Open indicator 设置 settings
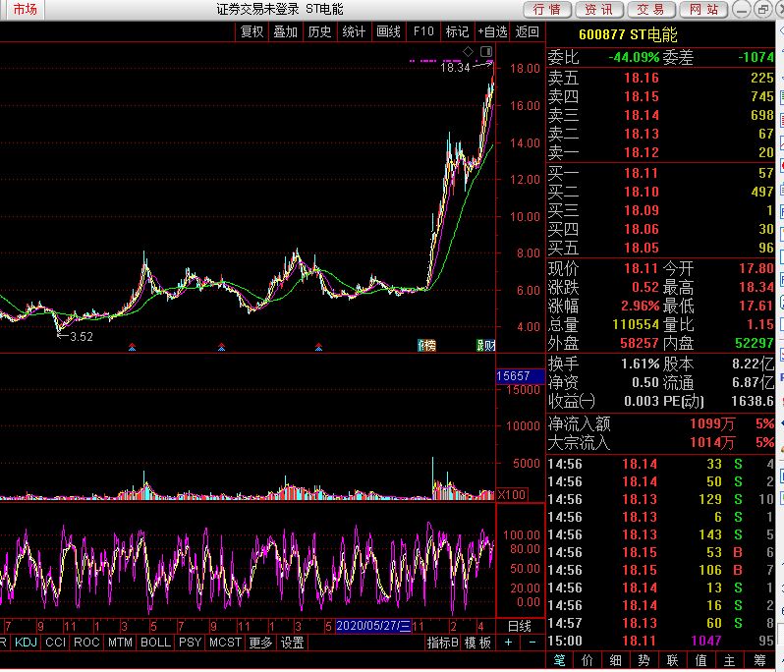 click(292, 643)
